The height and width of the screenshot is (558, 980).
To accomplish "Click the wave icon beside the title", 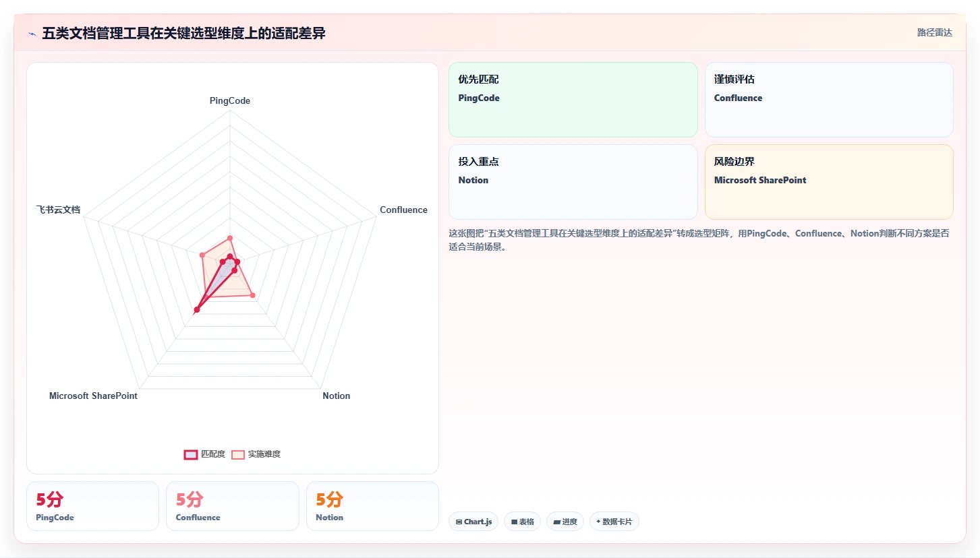I will point(32,33).
